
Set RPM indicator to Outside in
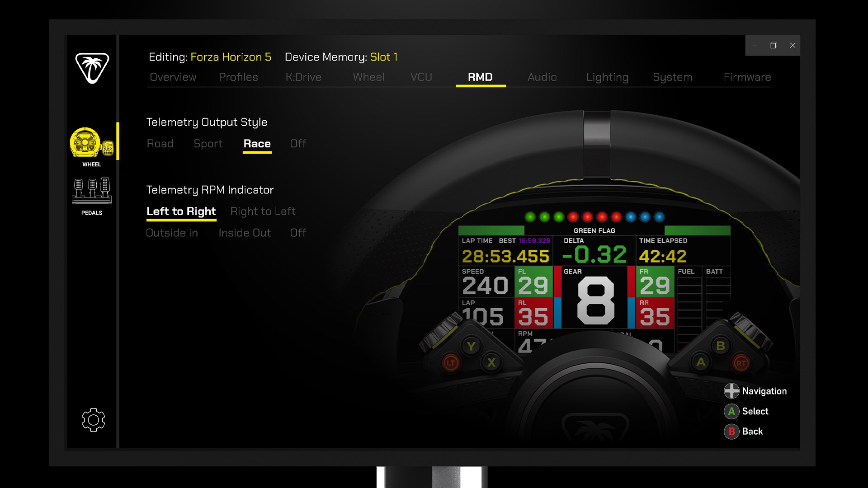[x=172, y=233]
